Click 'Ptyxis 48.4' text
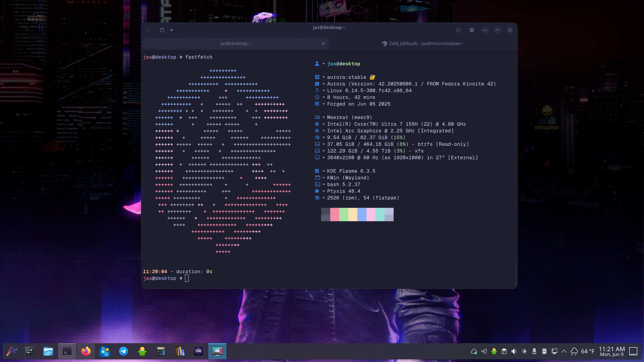The width and height of the screenshot is (644, 362). pos(343,191)
